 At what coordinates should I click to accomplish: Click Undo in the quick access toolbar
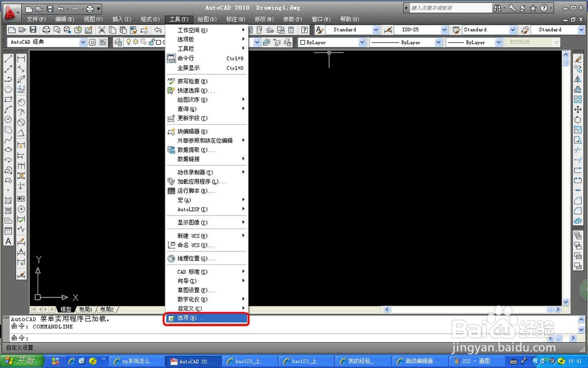[x=61, y=9]
